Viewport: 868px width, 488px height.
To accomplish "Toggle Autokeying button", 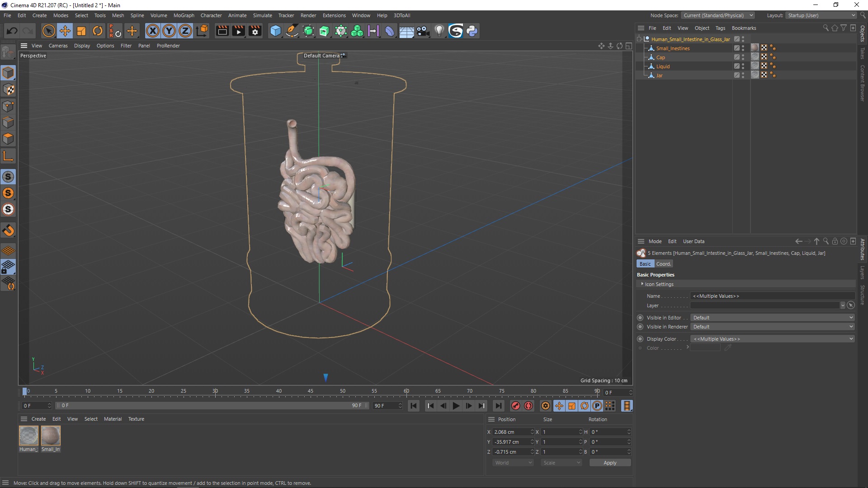I will point(528,406).
